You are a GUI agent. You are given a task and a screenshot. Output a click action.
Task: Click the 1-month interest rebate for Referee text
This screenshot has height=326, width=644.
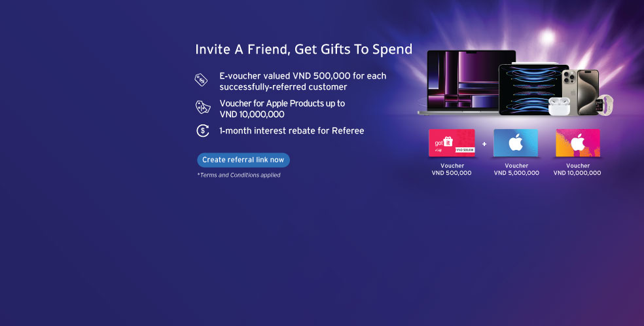click(x=292, y=130)
